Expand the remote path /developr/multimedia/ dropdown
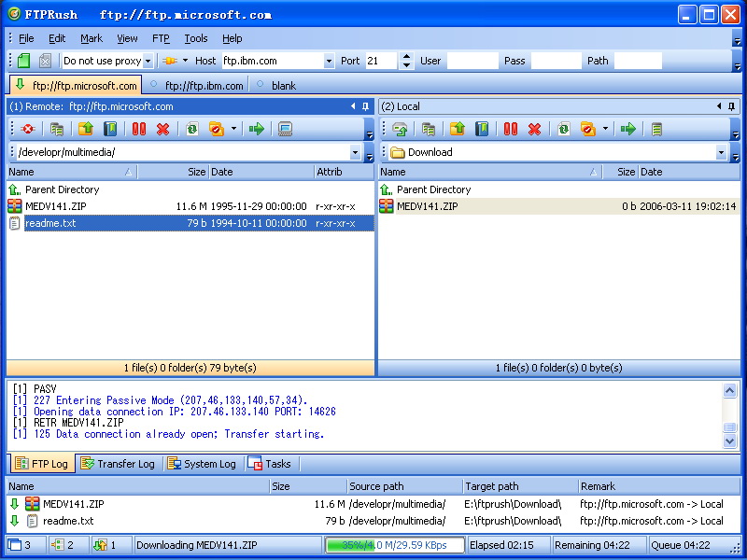 click(x=355, y=152)
